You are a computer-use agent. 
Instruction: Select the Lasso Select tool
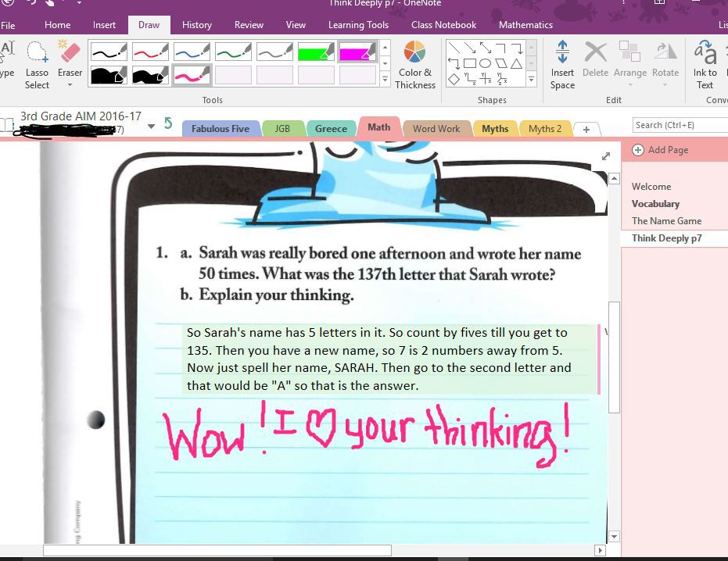pos(37,64)
